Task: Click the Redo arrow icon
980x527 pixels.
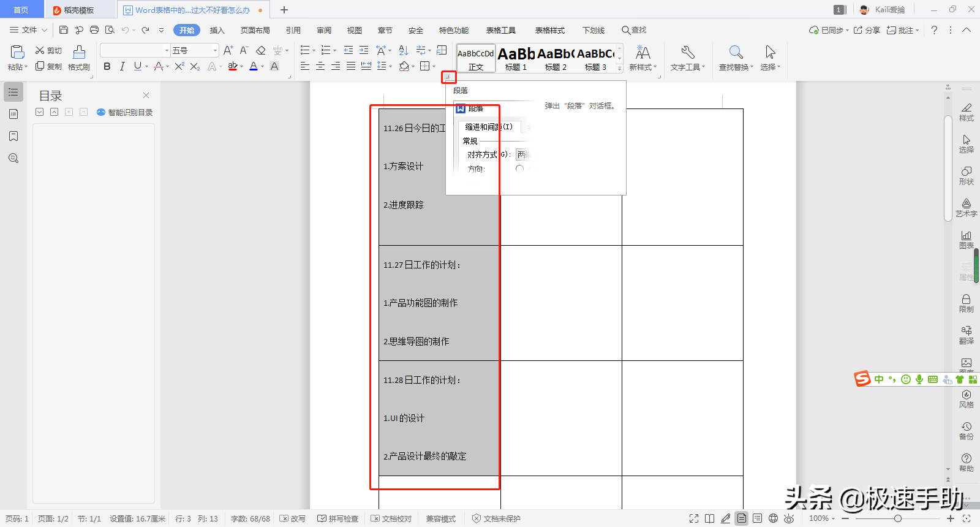Action: (145, 30)
